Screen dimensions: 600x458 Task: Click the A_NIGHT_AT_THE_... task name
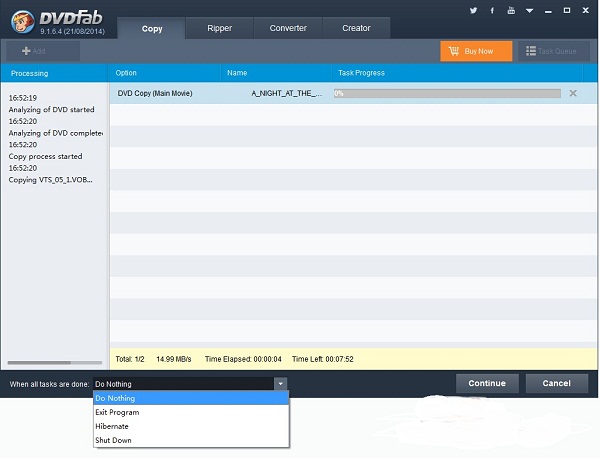(286, 93)
